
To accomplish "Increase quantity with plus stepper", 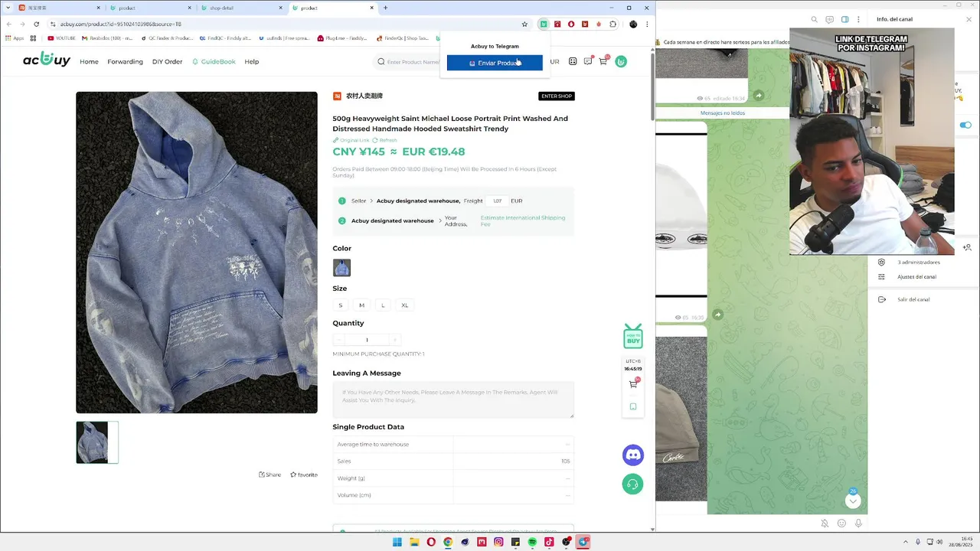I will [x=395, y=340].
